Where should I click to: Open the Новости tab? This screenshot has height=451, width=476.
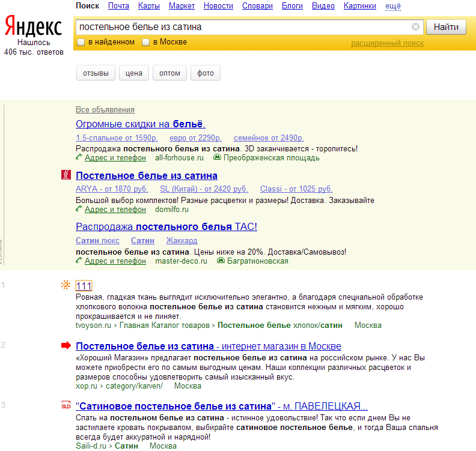coord(218,6)
